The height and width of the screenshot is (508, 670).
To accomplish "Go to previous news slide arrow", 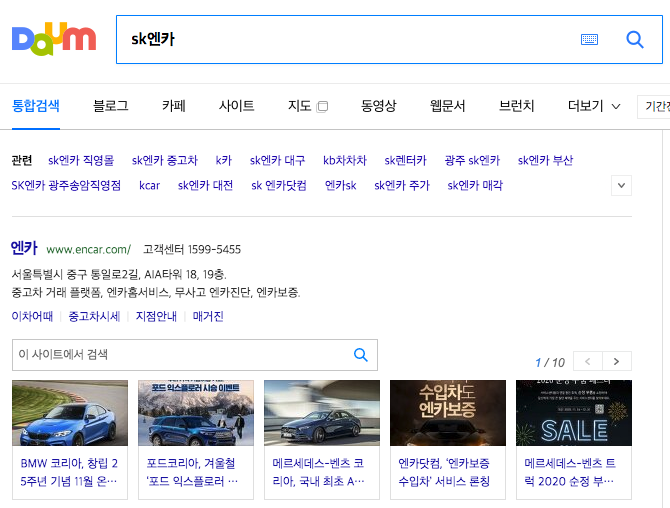I will click(x=588, y=361).
